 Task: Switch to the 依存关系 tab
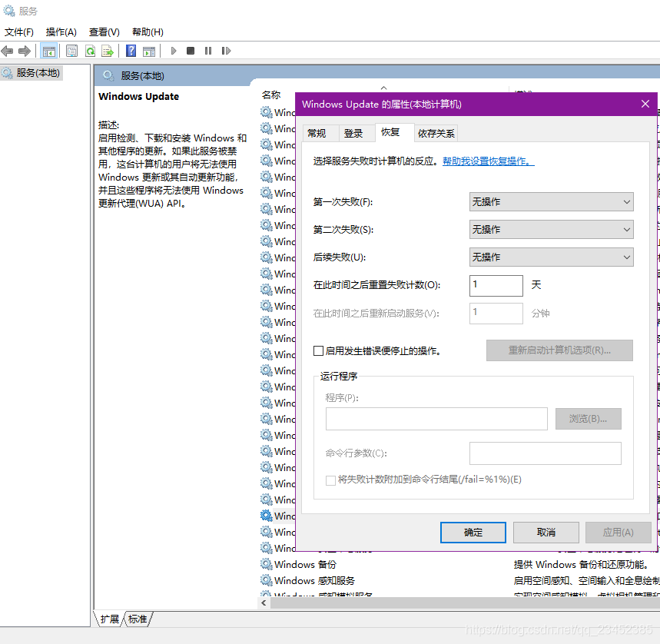436,134
